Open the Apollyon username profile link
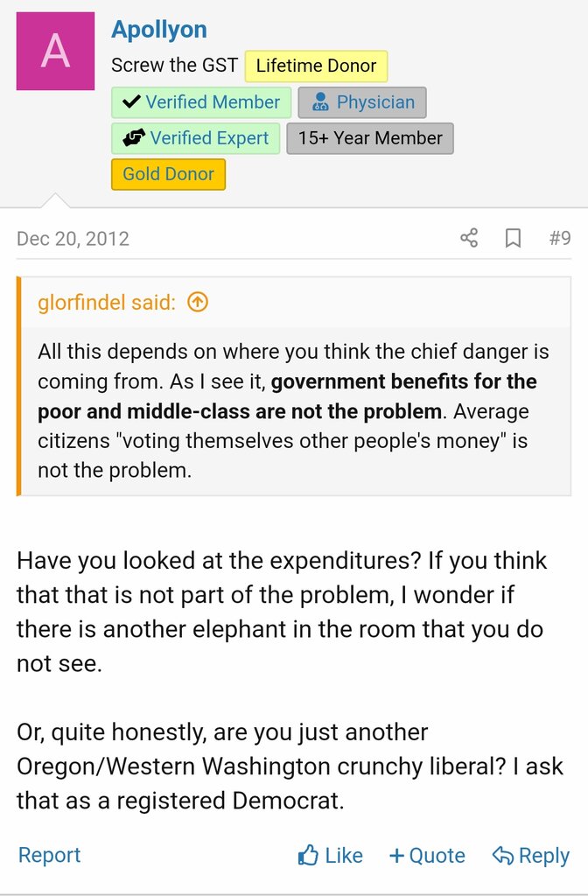588x896 pixels. click(x=159, y=30)
